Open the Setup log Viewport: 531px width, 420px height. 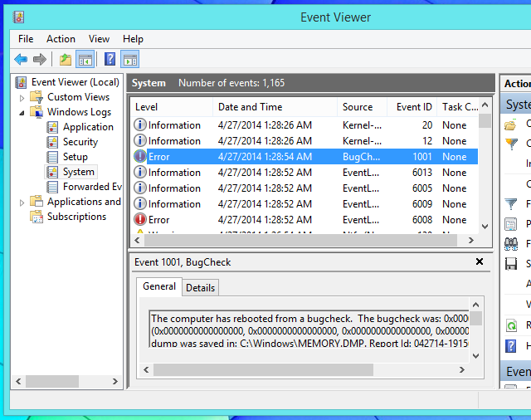[76, 157]
